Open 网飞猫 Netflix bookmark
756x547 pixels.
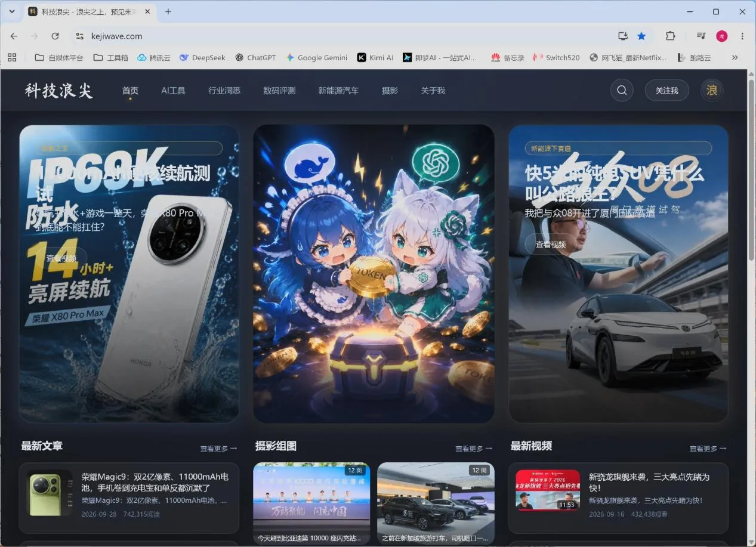(628, 57)
